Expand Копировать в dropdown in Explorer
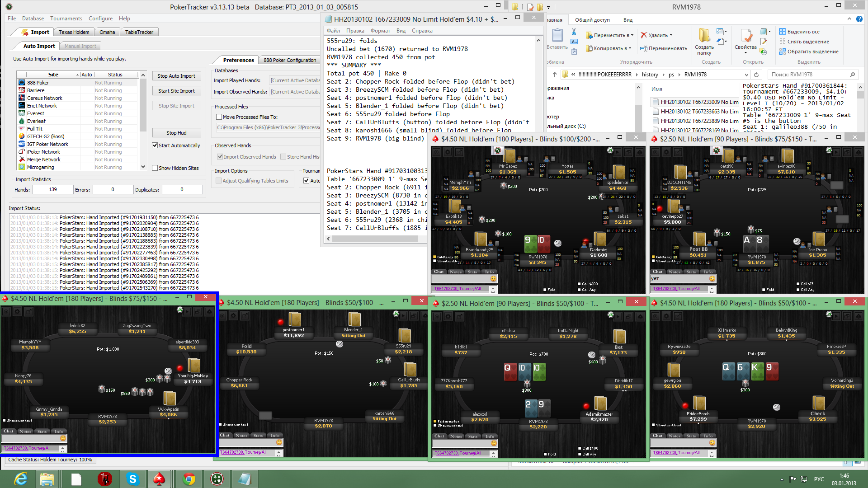Screen dimensions: 868x488 pyautogui.click(x=629, y=48)
